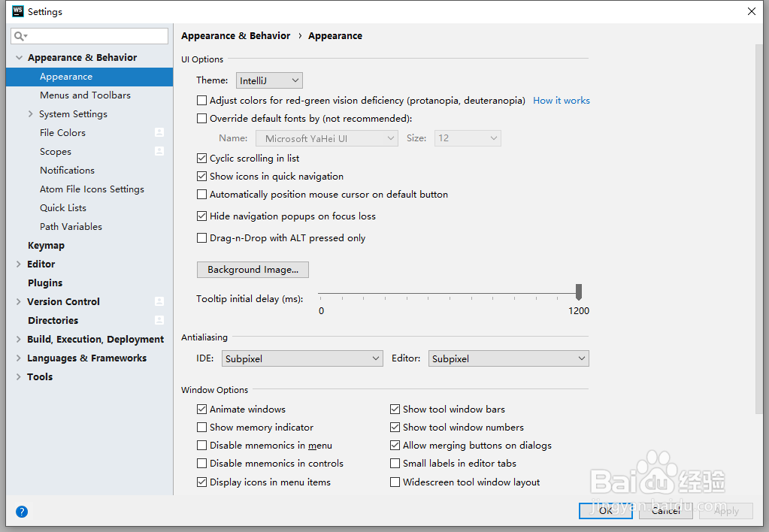Open the Keymap settings page

[46, 246]
